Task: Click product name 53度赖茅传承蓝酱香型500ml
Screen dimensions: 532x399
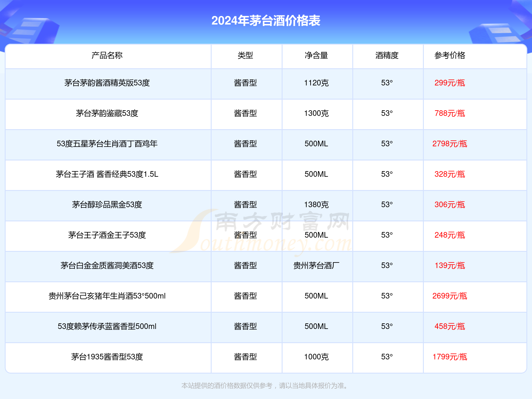Action: 107,326
